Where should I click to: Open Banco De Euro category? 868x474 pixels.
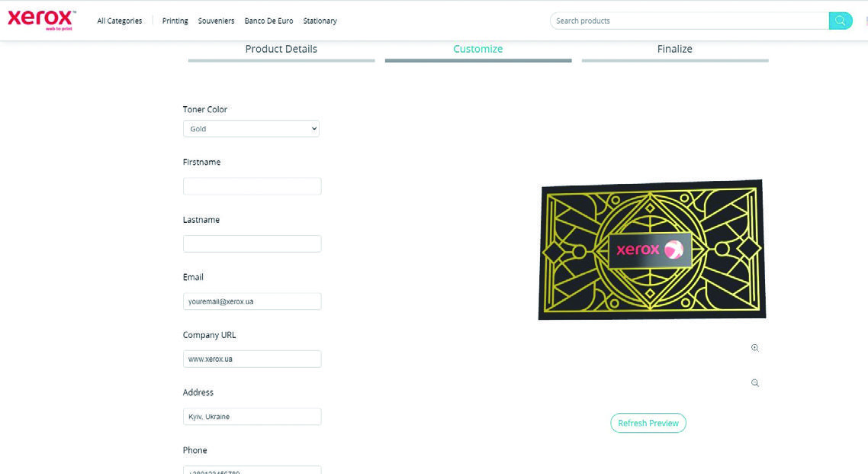pos(268,21)
